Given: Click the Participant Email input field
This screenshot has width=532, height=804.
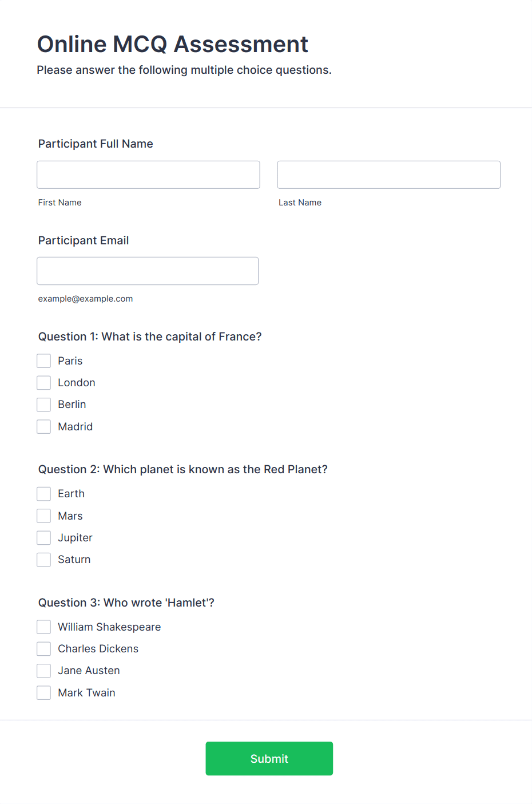Looking at the screenshot, I should (x=148, y=271).
